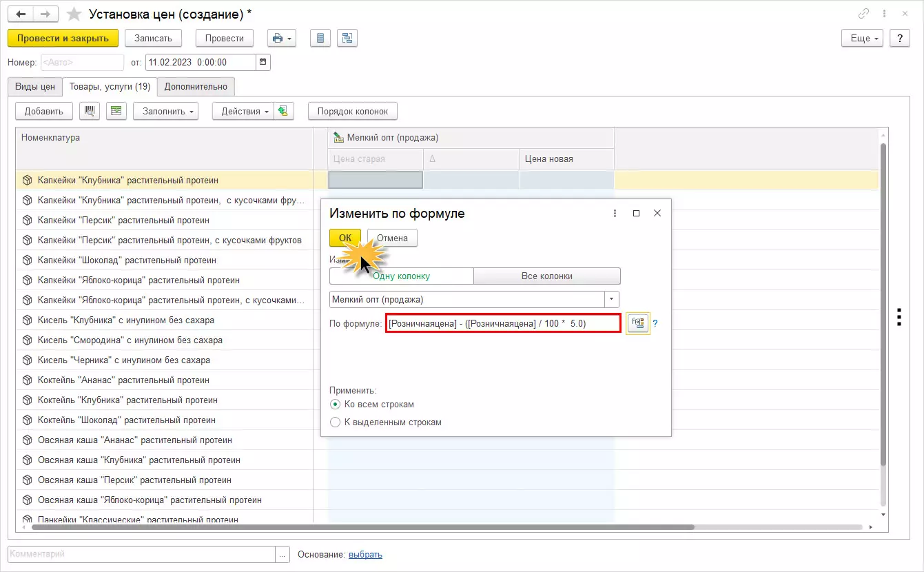Open the subordination structure icon

[346, 38]
